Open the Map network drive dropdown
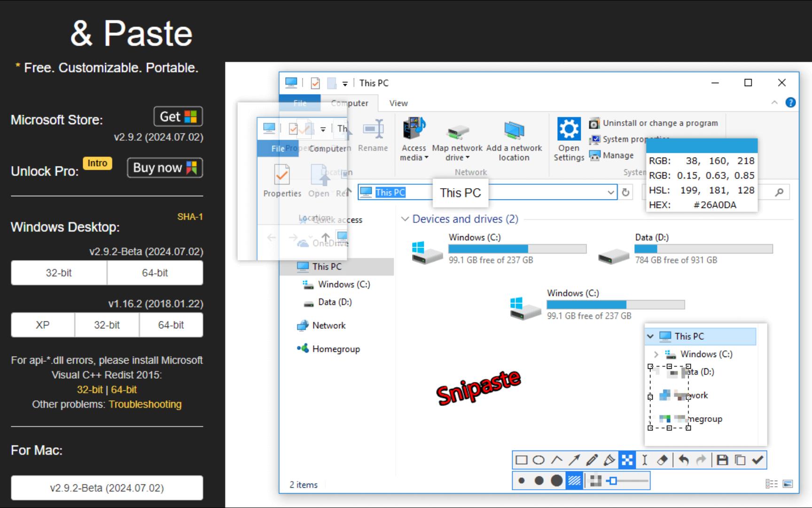Viewport: 812px width, 508px height. pyautogui.click(x=468, y=158)
